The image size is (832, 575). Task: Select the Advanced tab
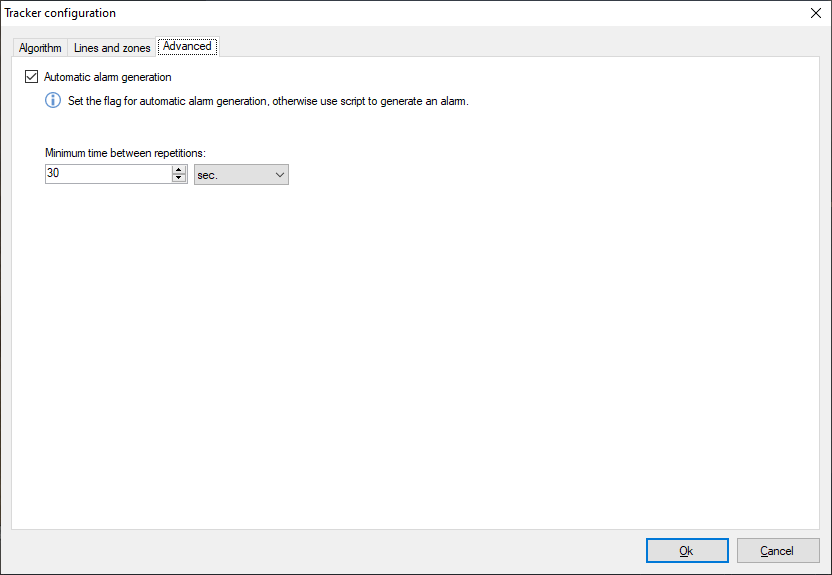(x=187, y=47)
